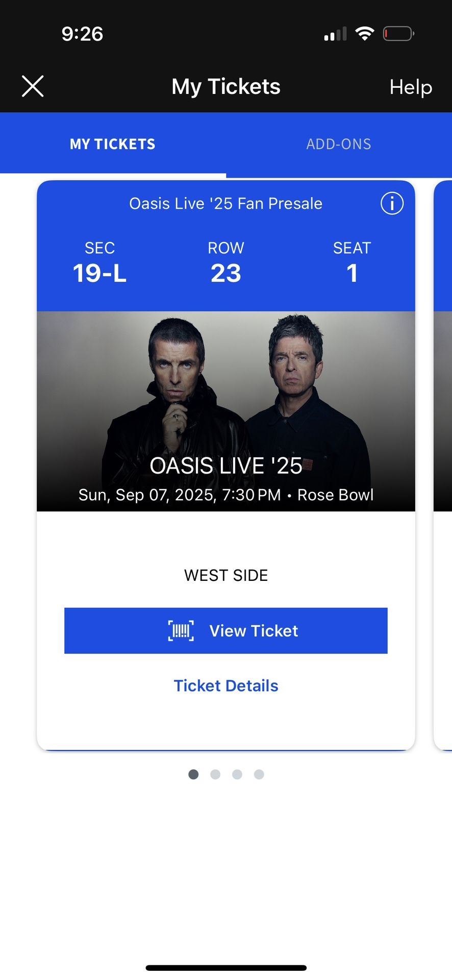Viewport: 452px width, 980px height.
Task: Go to the third ticket page dot
Action: (237, 774)
